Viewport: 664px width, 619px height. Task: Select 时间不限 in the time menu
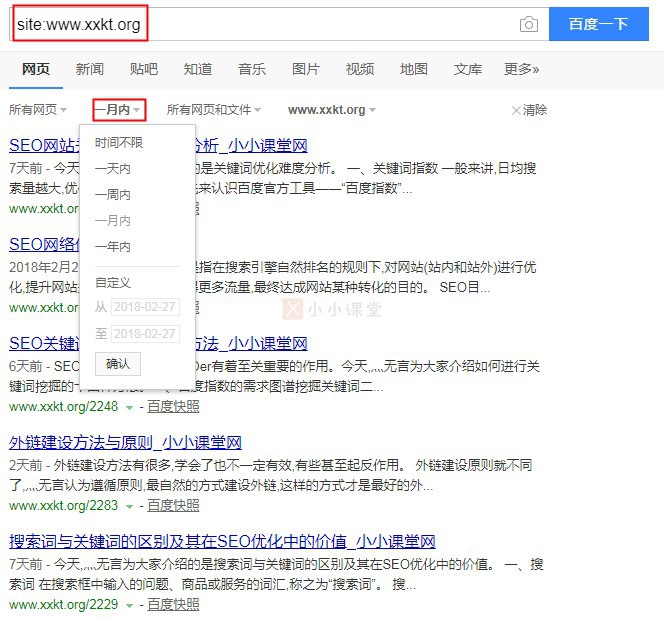click(119, 143)
